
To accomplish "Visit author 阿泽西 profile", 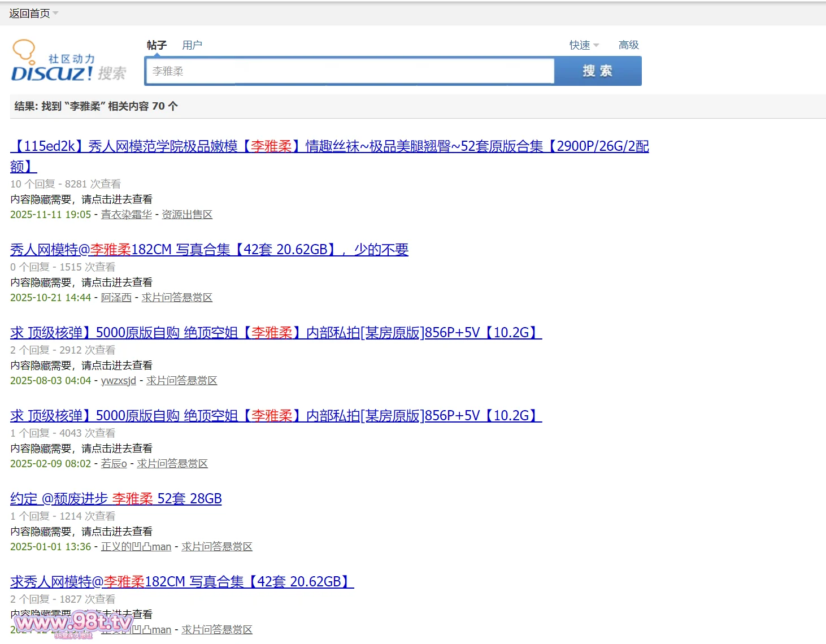I will click(116, 298).
